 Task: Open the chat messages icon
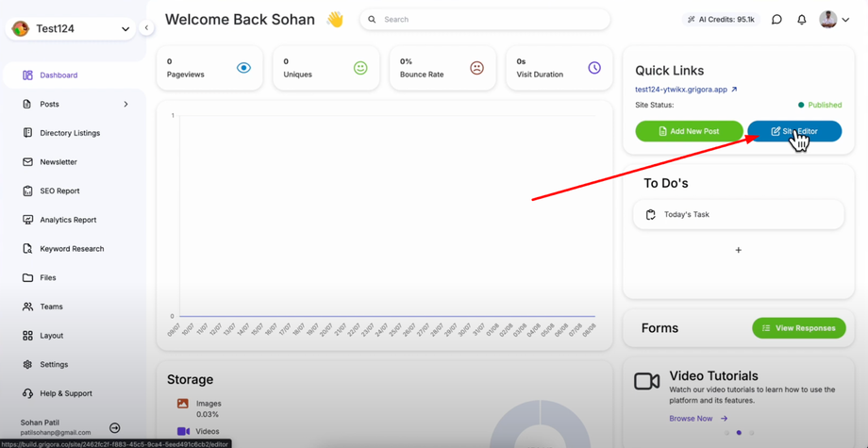[x=776, y=20]
